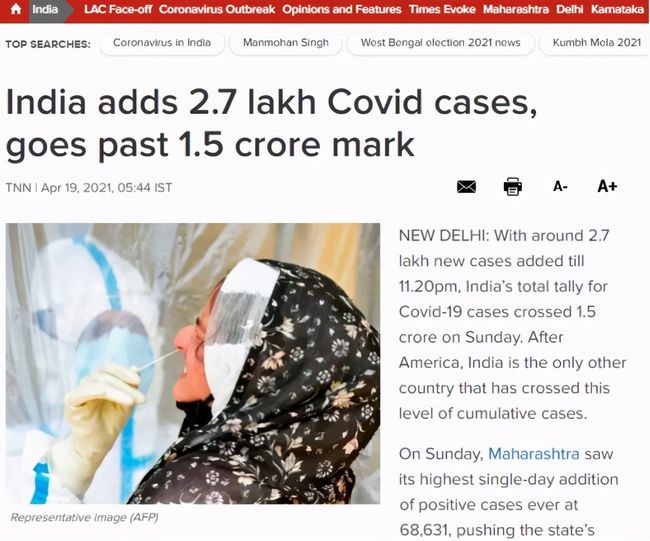This screenshot has width=650, height=541.
Task: Open the India section tab
Action: [45, 9]
